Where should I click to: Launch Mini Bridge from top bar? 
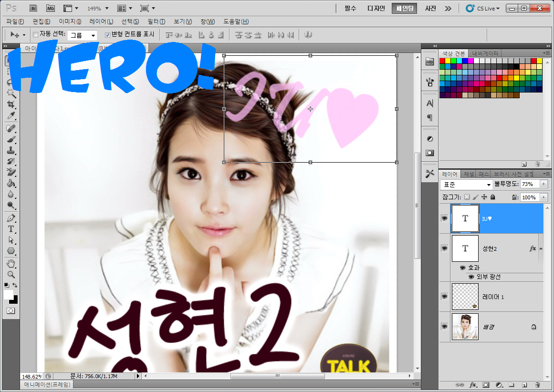click(51, 8)
